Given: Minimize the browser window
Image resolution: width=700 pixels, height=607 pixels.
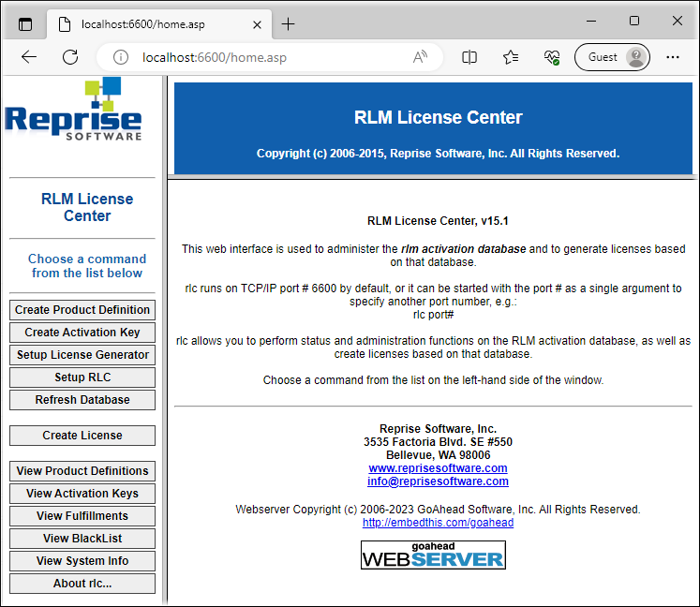Looking at the screenshot, I should pyautogui.click(x=591, y=21).
